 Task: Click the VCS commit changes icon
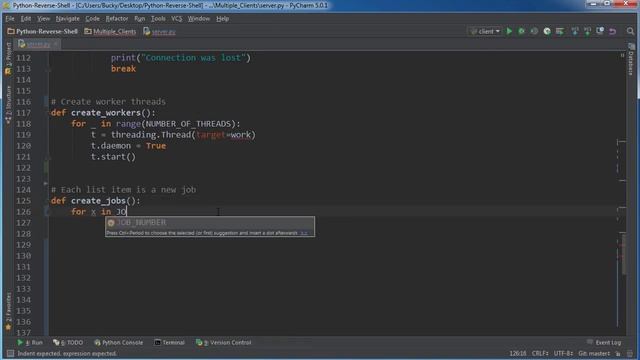click(587, 31)
